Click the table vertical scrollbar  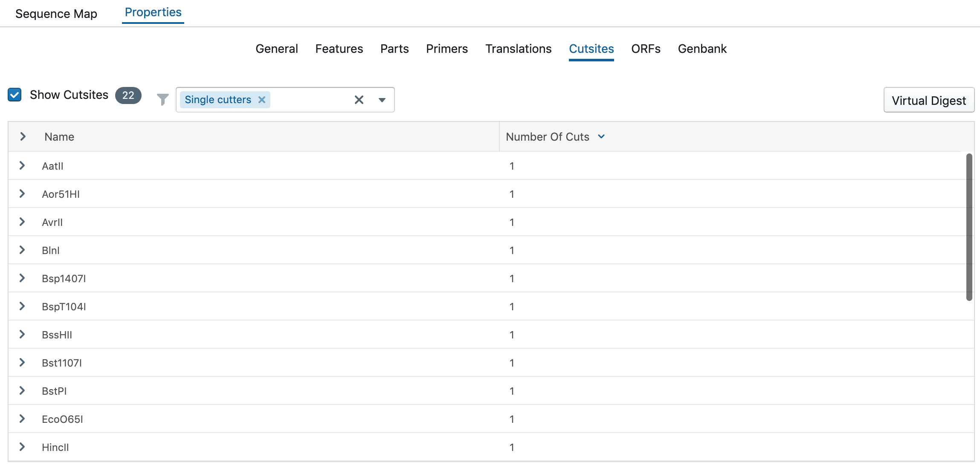coord(969,227)
